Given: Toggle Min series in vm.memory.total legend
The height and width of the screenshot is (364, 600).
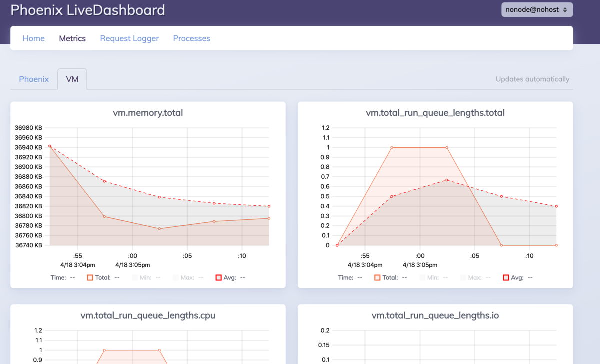Looking at the screenshot, I should tap(146, 277).
